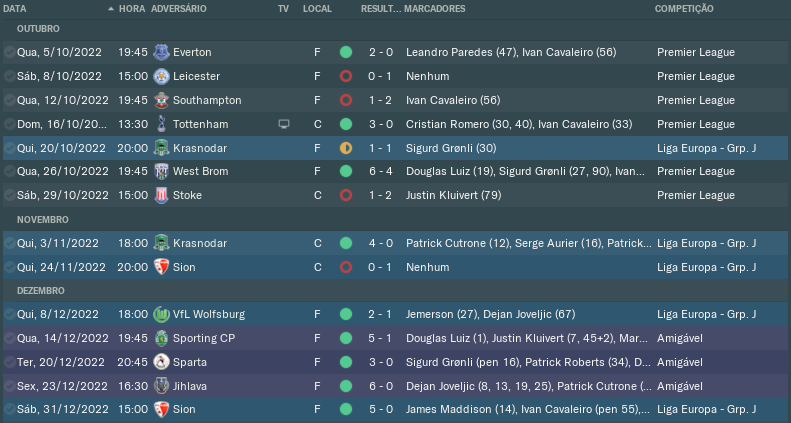Collapse the OUTUBRO month section
The width and height of the screenshot is (791, 423).
tap(38, 29)
